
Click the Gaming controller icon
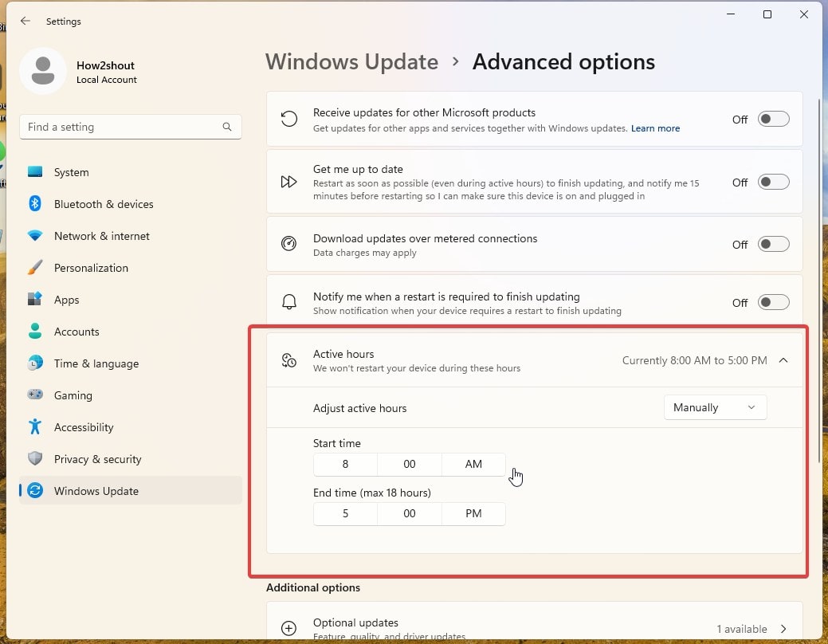point(35,395)
